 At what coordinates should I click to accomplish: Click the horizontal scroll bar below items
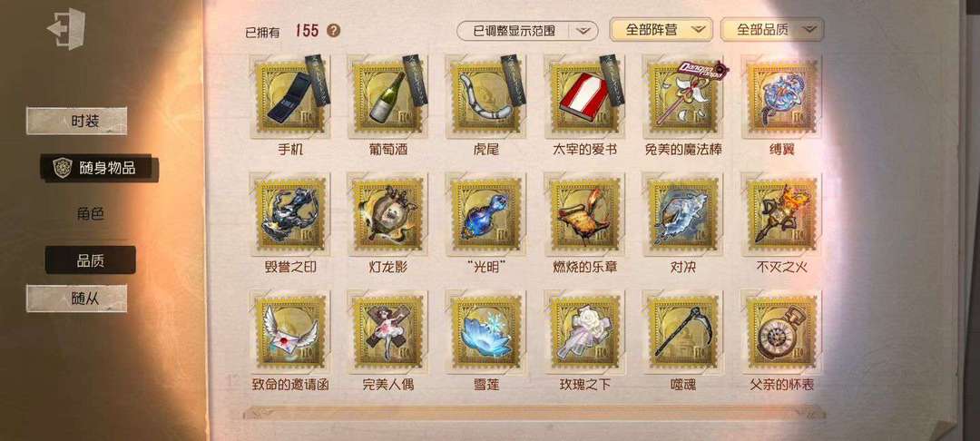(534, 413)
